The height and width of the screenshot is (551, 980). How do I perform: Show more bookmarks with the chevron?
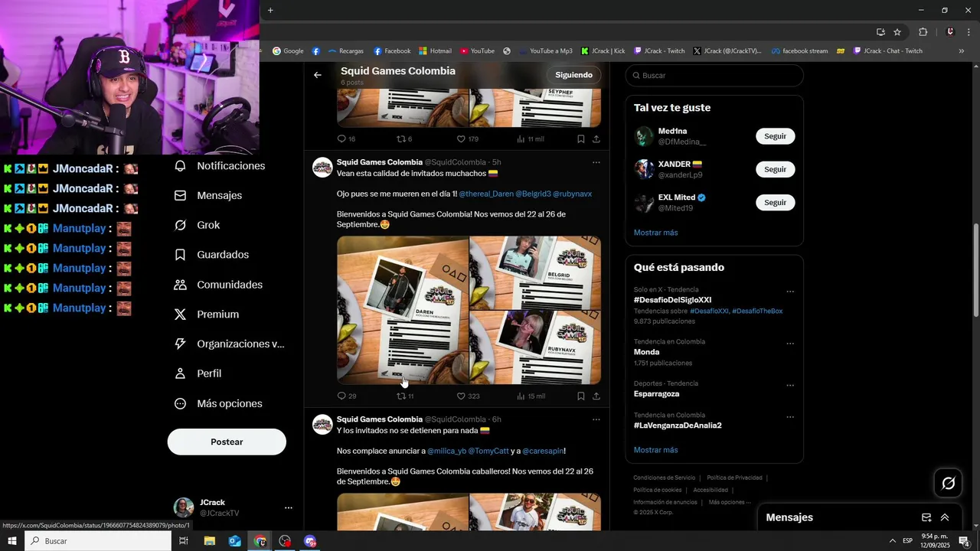pos(962,51)
